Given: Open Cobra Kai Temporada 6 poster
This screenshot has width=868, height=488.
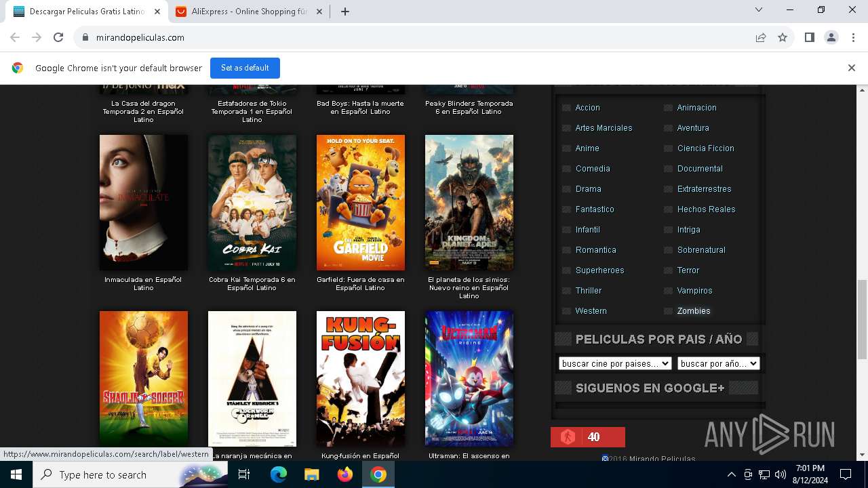Looking at the screenshot, I should [252, 203].
